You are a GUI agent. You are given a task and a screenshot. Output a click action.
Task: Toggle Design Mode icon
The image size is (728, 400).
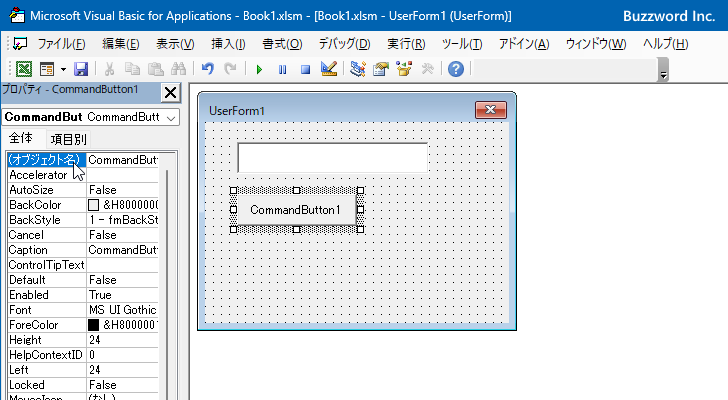click(329, 69)
